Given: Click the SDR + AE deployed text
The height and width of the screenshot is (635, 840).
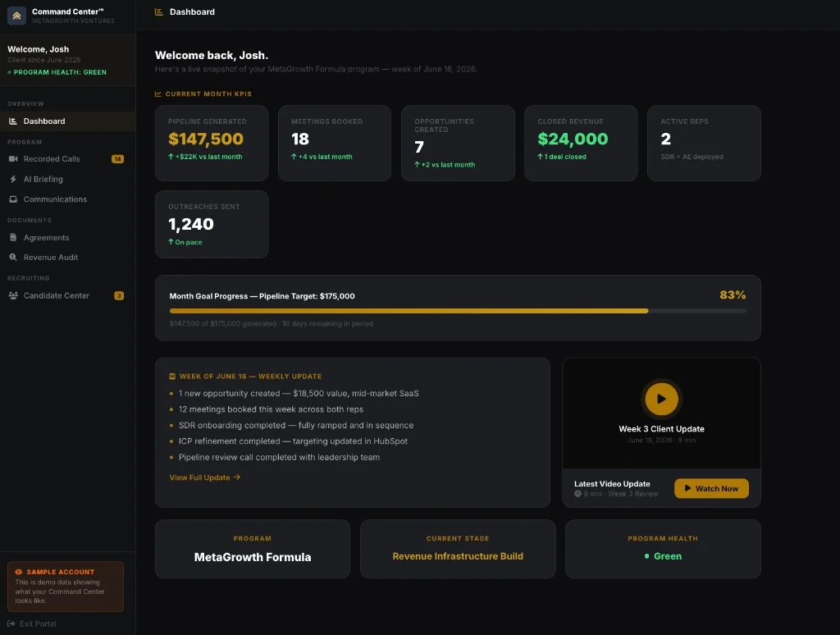Looking at the screenshot, I should pos(692,157).
